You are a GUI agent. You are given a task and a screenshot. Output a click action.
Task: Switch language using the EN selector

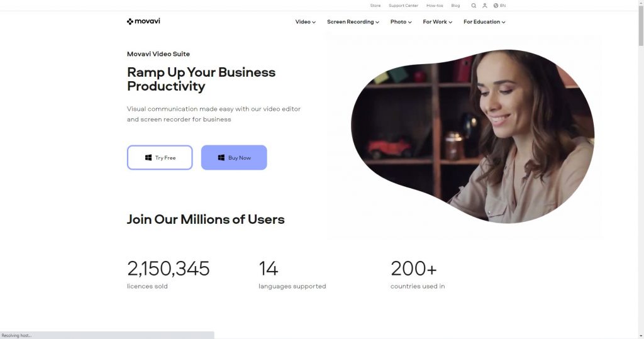click(502, 6)
